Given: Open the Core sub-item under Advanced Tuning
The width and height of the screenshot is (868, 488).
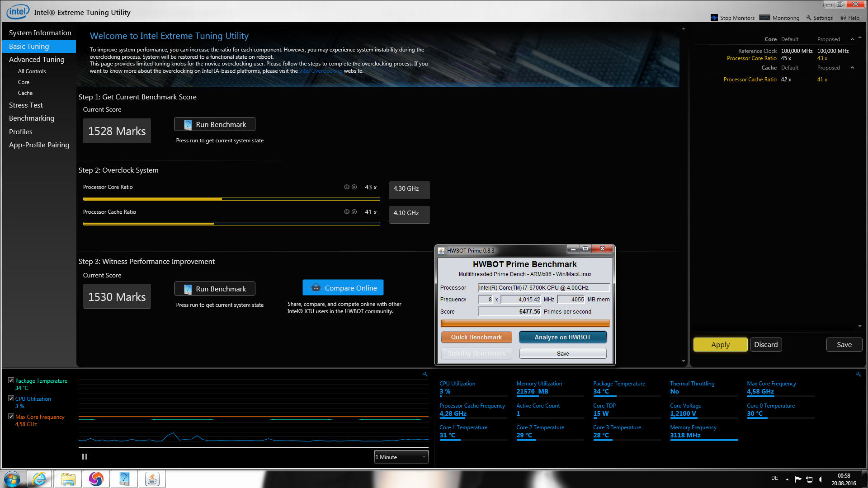Looking at the screenshot, I should click(x=24, y=82).
